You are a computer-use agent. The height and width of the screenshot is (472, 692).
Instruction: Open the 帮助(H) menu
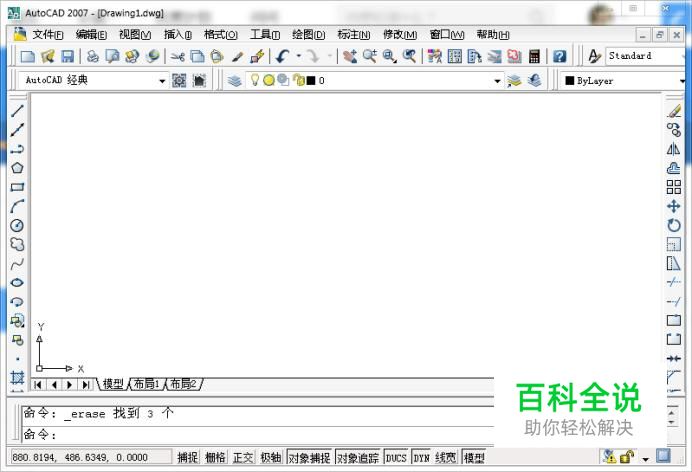click(x=493, y=34)
